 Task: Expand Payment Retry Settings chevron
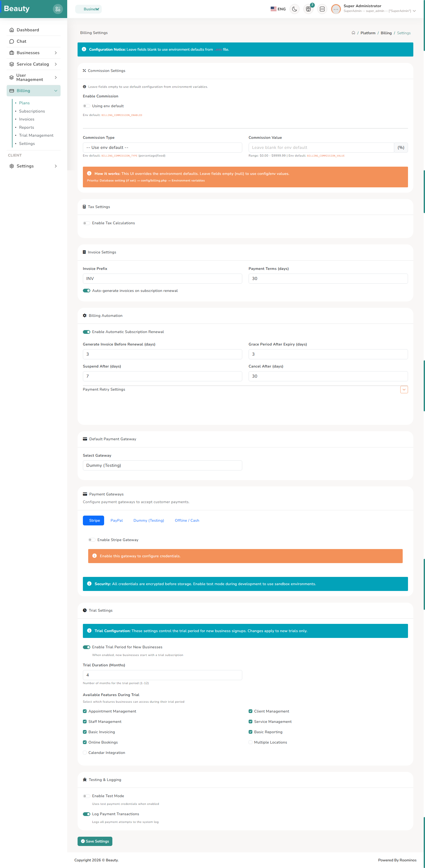coord(404,390)
